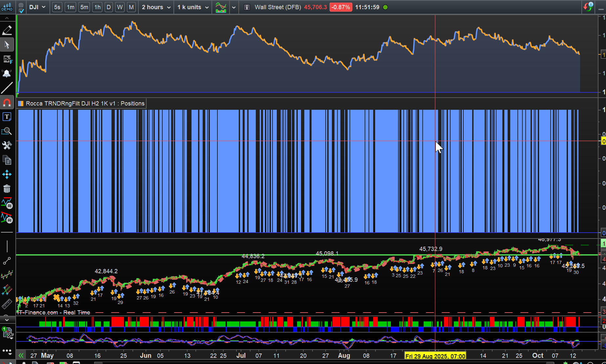
Task: Click the Jun label on time axis
Action: 146,355
